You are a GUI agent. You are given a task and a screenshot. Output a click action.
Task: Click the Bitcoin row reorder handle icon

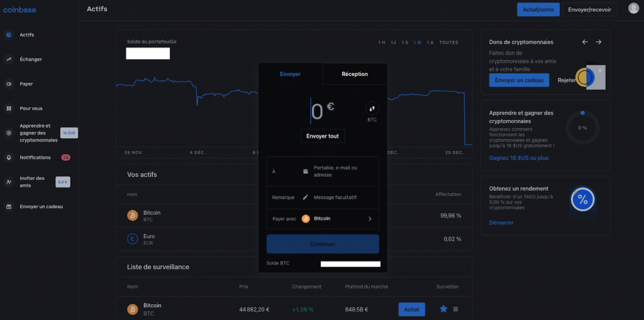(x=455, y=309)
